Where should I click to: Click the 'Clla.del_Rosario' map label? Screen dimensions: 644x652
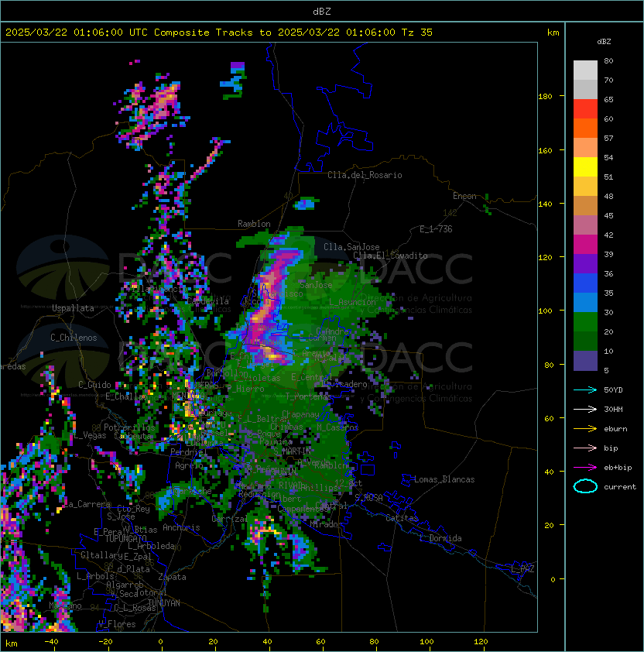coord(365,175)
